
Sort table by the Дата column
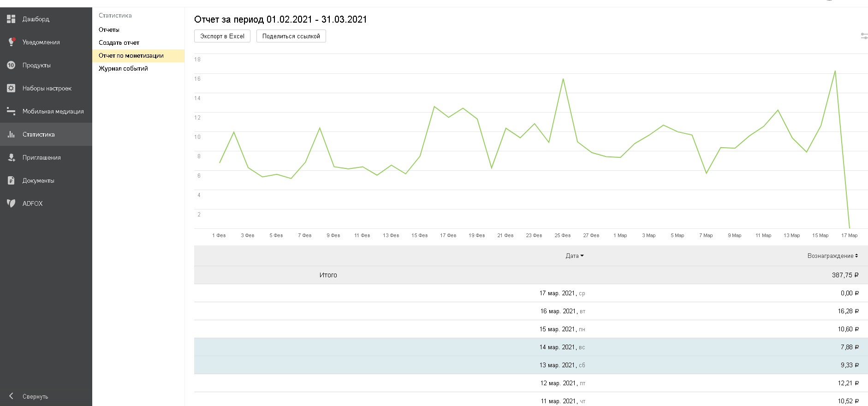point(574,256)
